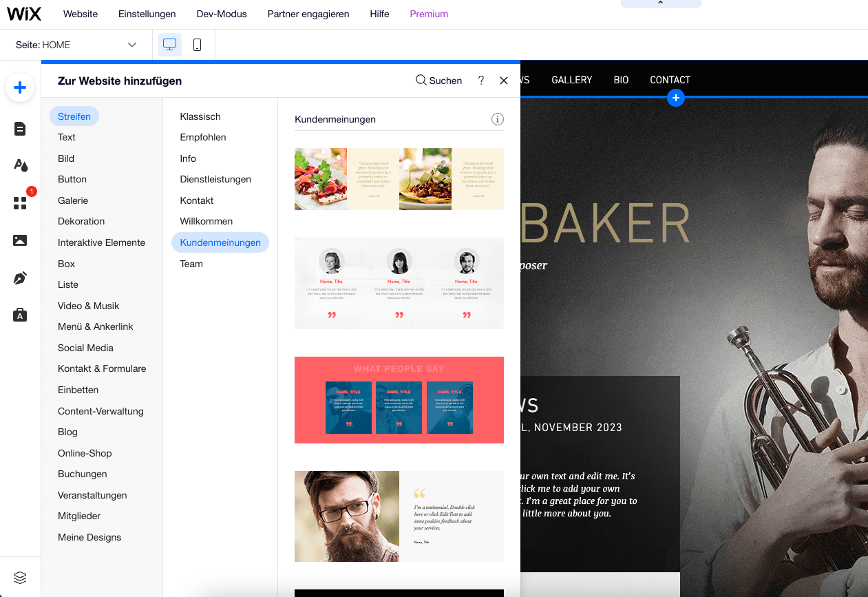Screen dimensions: 868x597
Task: Open the Hilfe menu
Action: tap(379, 14)
